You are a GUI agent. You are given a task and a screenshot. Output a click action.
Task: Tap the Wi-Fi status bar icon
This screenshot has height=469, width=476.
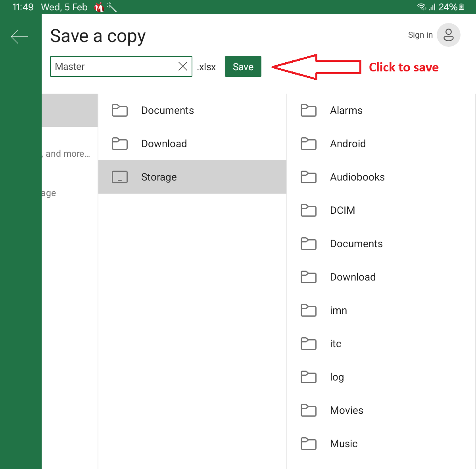coord(422,7)
